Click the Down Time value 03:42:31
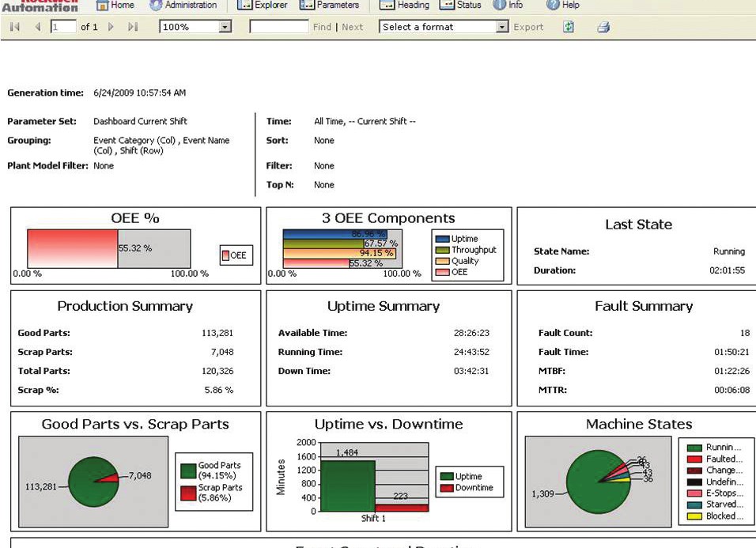The width and height of the screenshot is (756, 548). click(x=471, y=371)
